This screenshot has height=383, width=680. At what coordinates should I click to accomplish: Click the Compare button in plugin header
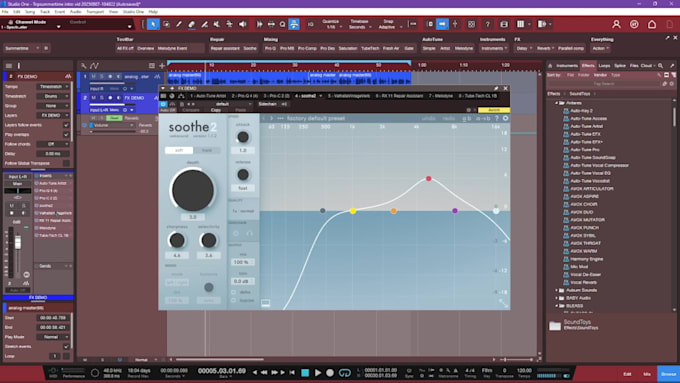coord(191,110)
